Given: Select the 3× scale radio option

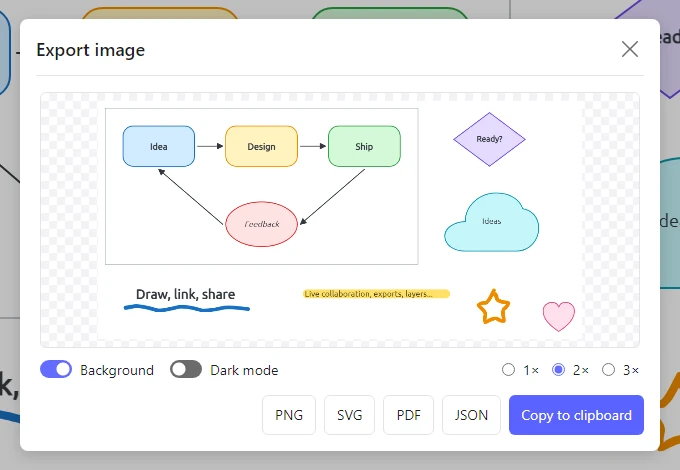Looking at the screenshot, I should [x=608, y=370].
